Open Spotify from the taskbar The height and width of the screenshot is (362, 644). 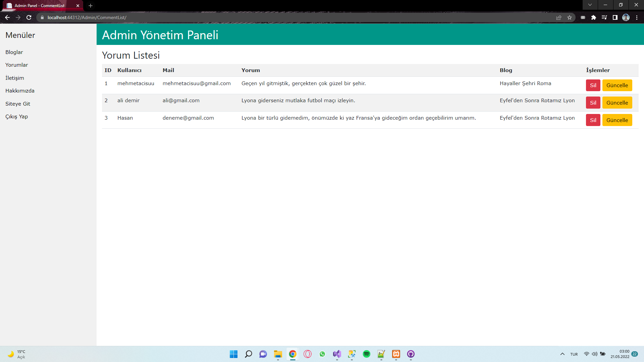pos(367,354)
